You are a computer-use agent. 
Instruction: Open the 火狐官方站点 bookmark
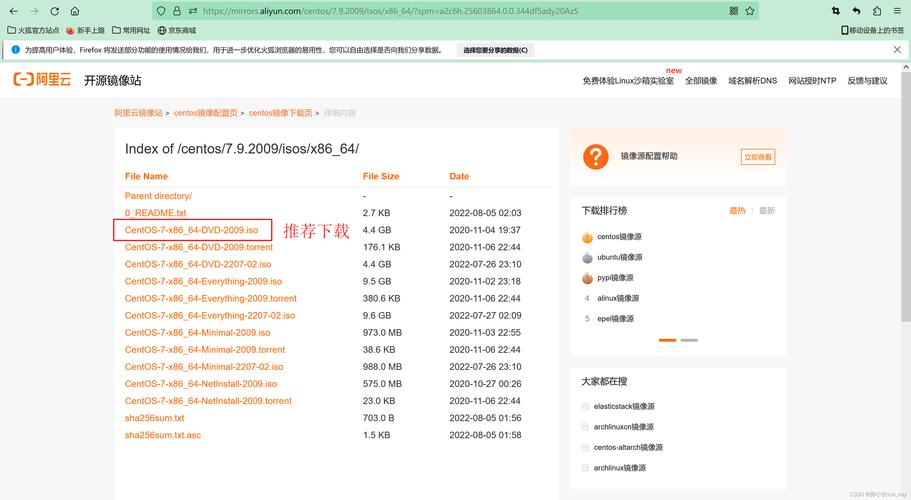(x=33, y=30)
